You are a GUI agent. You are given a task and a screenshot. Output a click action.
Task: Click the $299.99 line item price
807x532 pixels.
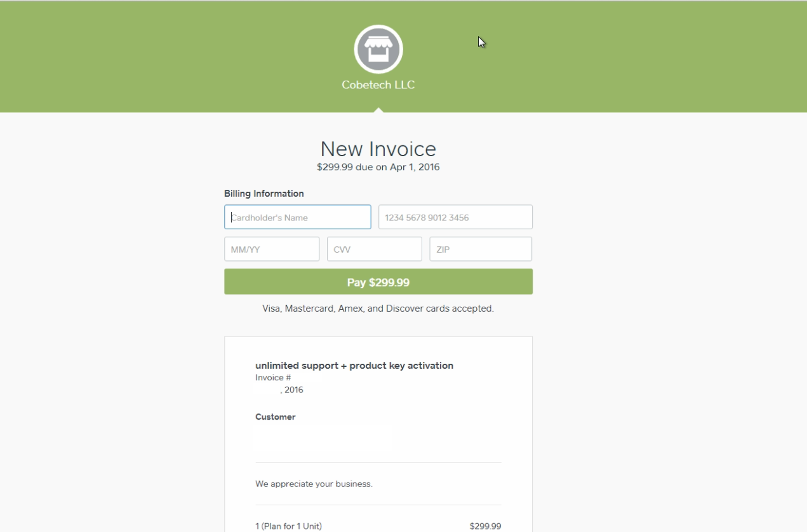[x=485, y=526]
